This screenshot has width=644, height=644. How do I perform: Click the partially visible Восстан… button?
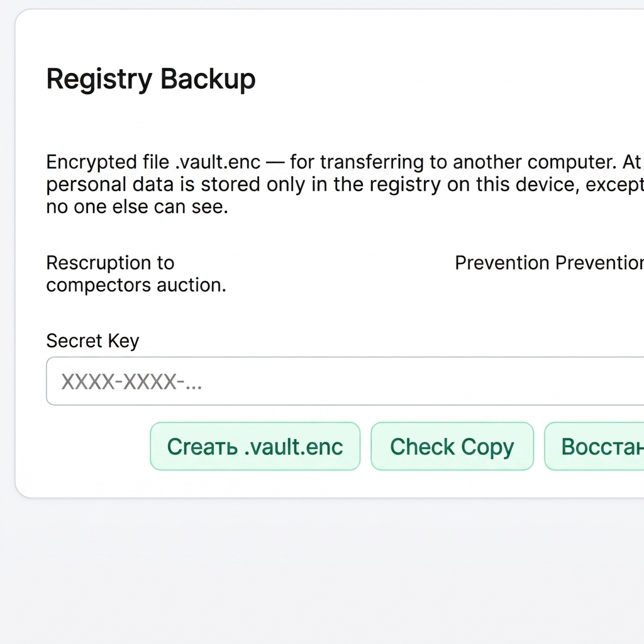[594, 446]
